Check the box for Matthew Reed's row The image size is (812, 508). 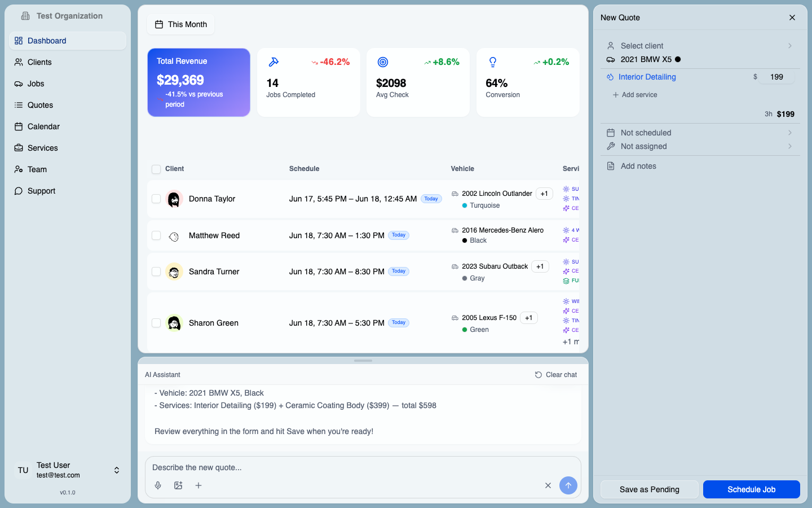click(156, 235)
